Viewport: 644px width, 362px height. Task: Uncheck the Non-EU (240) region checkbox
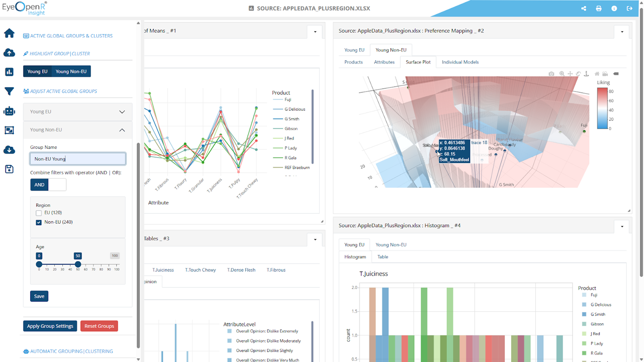coord(39,222)
